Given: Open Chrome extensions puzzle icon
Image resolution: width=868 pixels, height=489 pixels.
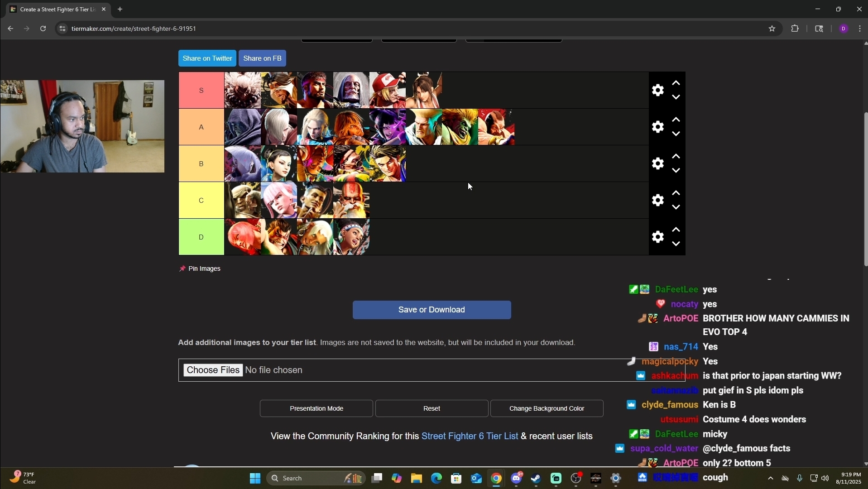Looking at the screenshot, I should coord(795,29).
